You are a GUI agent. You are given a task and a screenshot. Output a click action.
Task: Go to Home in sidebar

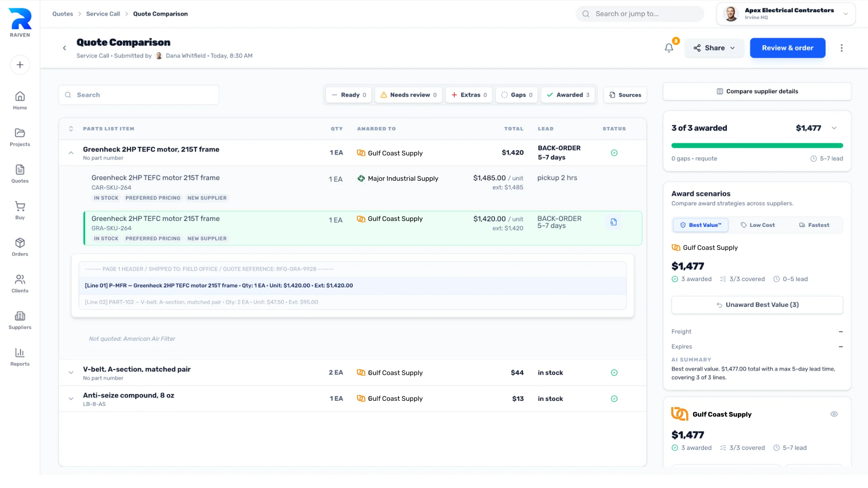click(20, 100)
